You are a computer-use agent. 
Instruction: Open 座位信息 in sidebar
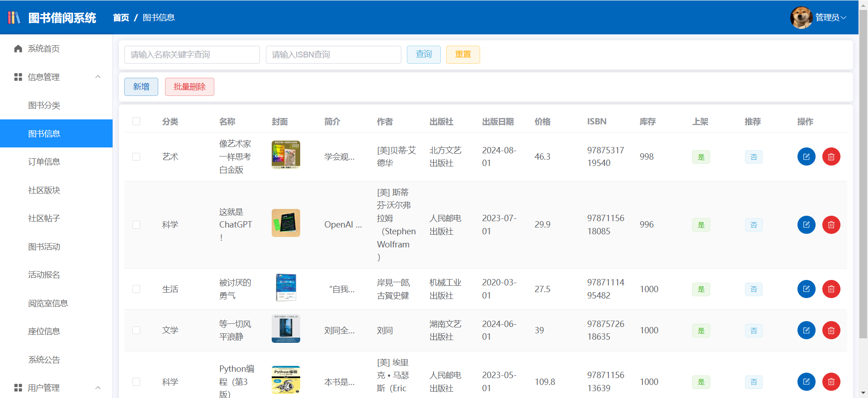pos(56,332)
